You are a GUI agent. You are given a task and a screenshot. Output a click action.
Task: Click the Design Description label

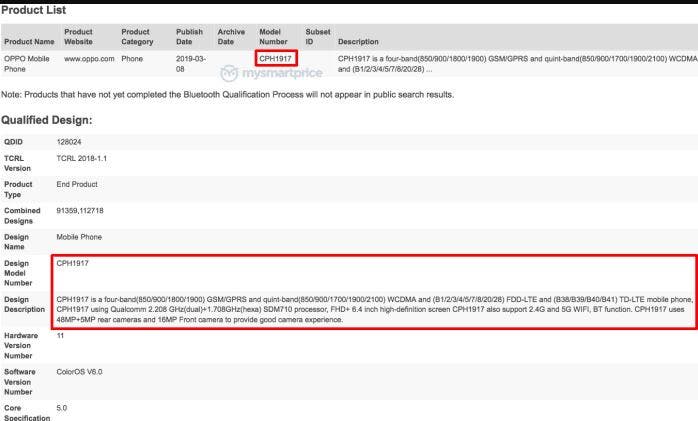click(24, 304)
